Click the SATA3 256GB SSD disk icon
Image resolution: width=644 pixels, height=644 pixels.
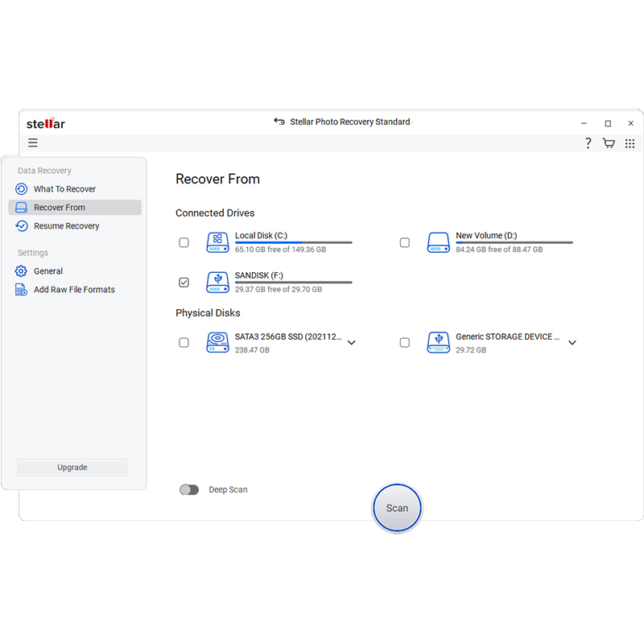pyautogui.click(x=217, y=343)
